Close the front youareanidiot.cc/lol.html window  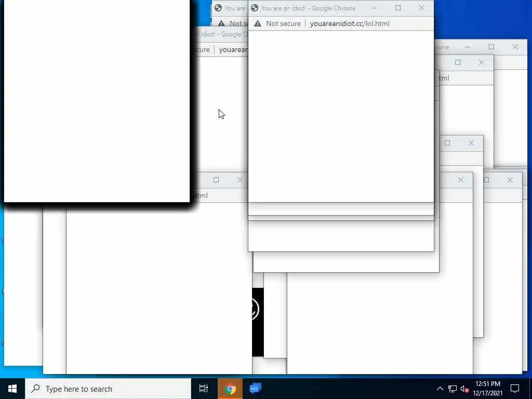point(422,8)
